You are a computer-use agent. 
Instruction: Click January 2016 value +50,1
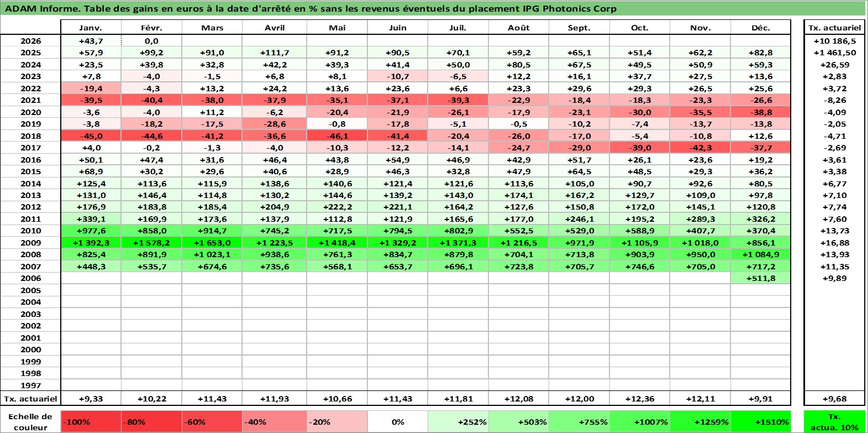[91, 160]
